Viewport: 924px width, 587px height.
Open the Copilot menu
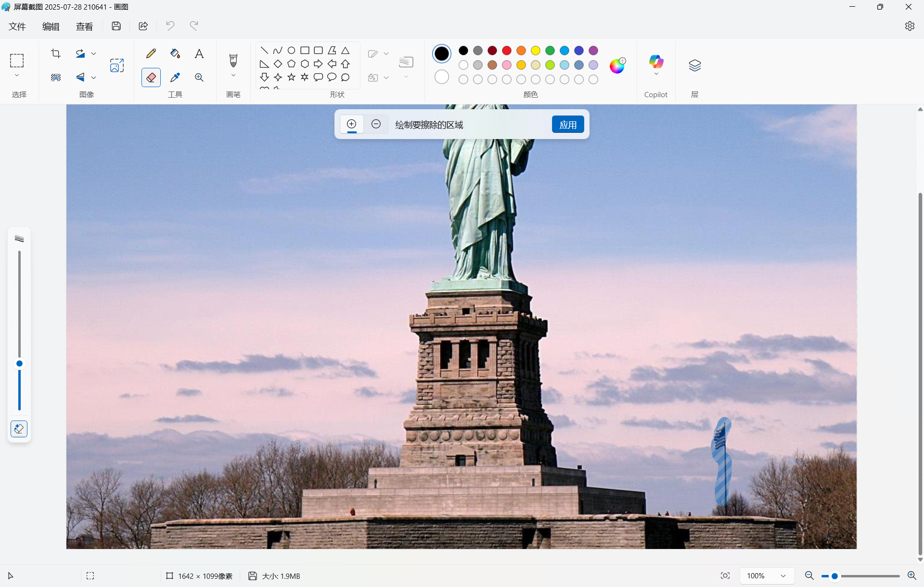656,64
